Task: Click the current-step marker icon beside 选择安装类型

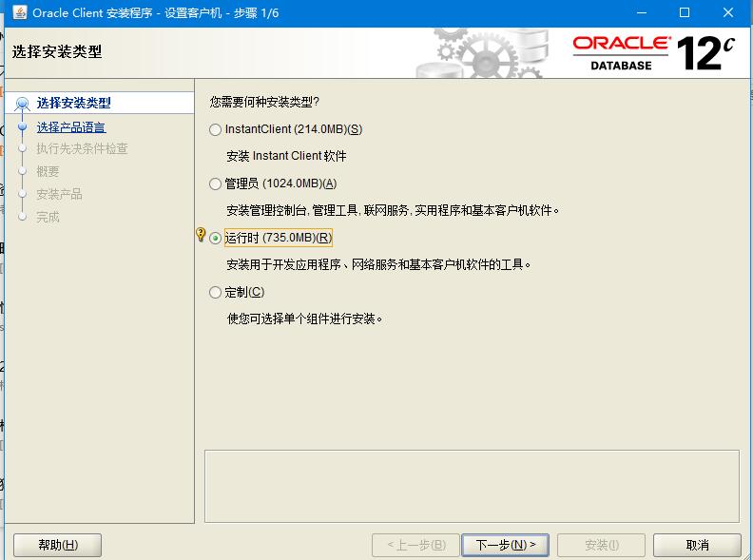Action: pos(22,104)
